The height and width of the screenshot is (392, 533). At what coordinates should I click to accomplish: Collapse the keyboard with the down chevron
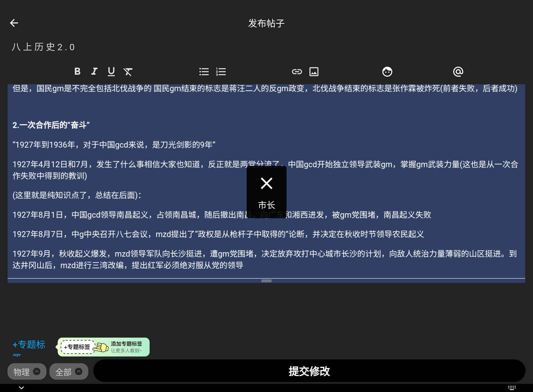click(21, 387)
